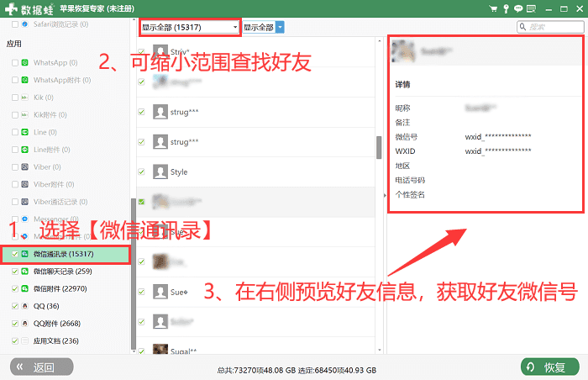
Task: Enable the WhatsApp (0) checkbox
Action: [15, 63]
